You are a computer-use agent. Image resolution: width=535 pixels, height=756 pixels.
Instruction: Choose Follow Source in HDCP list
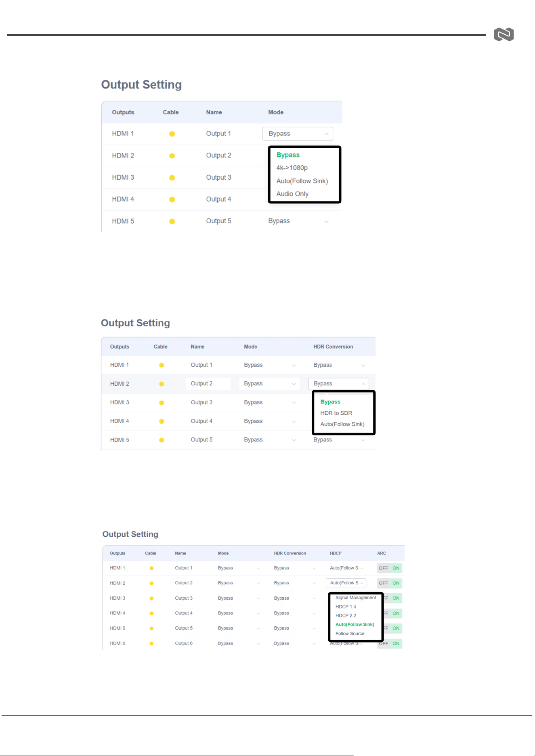click(x=350, y=634)
